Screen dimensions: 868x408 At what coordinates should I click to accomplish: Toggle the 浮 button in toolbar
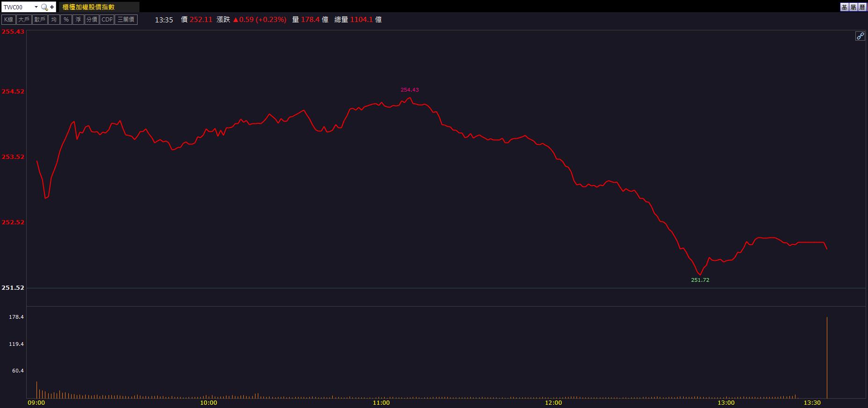coord(78,20)
